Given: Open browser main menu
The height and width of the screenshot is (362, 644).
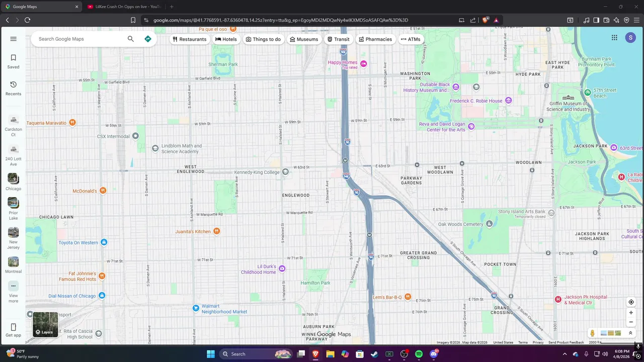Looking at the screenshot, I should [636, 20].
